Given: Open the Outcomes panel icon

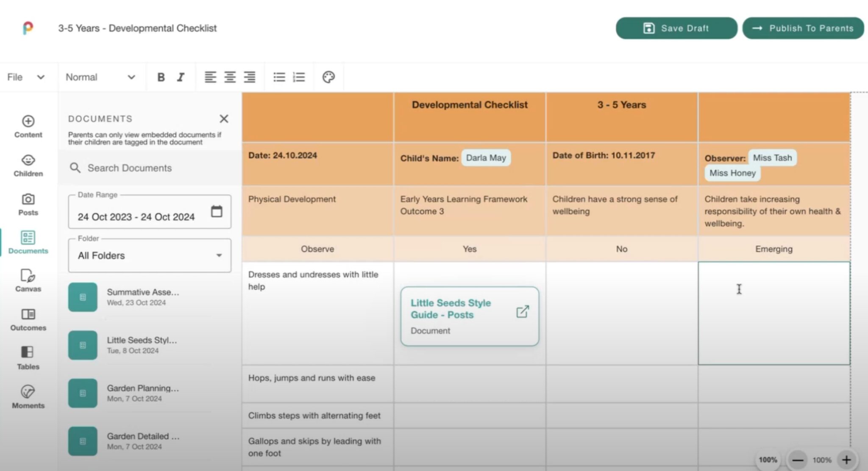Looking at the screenshot, I should tap(28, 319).
